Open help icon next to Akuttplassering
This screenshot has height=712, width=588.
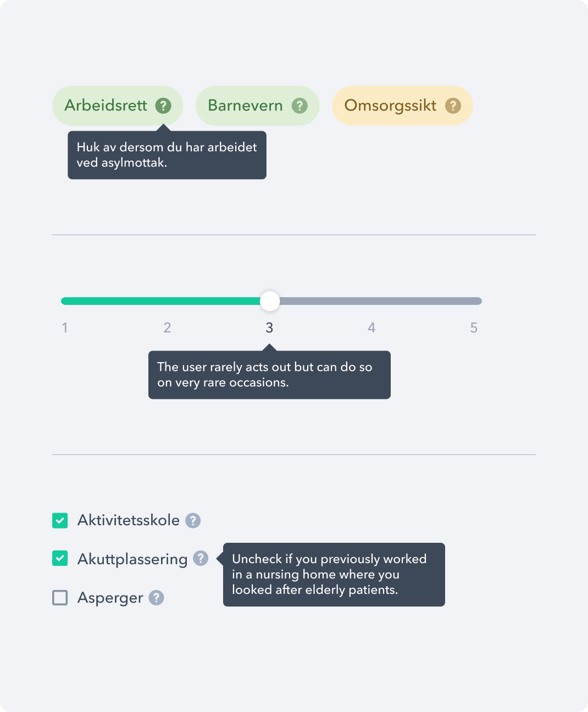201,559
